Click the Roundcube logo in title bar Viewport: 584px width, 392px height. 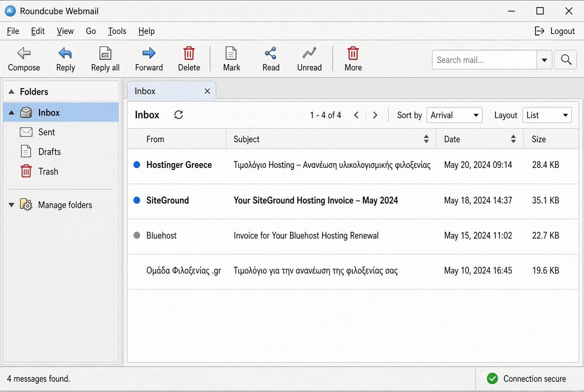(10, 11)
